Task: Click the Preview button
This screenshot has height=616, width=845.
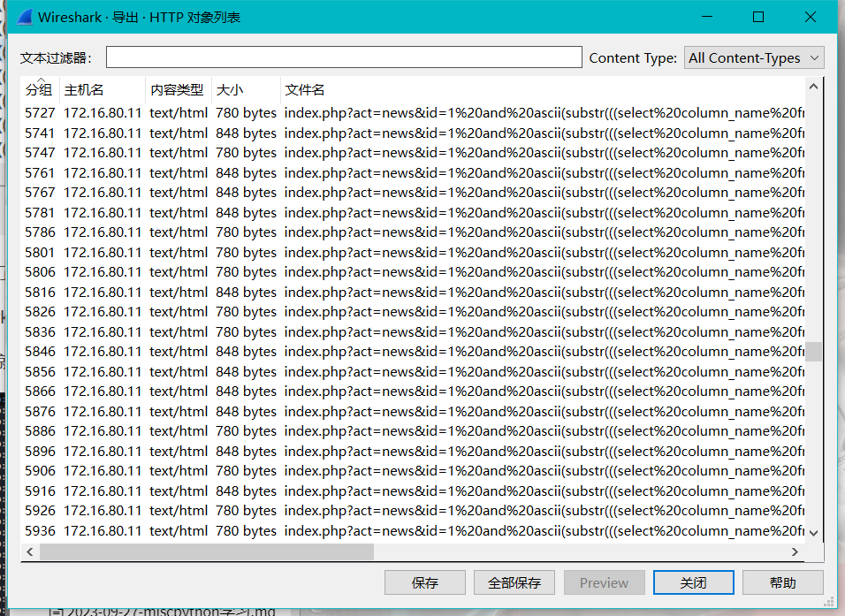Action: 605,582
